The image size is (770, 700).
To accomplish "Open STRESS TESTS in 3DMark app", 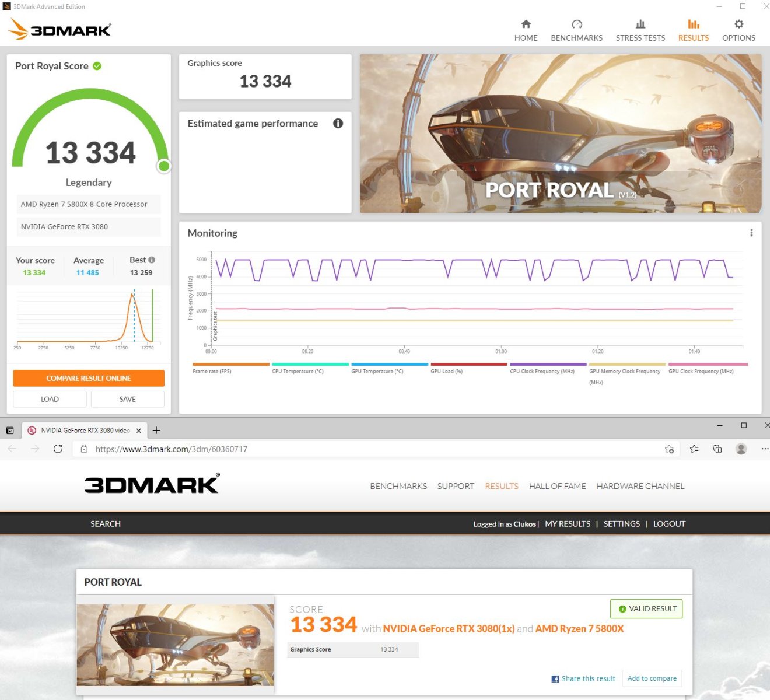I will 640,30.
